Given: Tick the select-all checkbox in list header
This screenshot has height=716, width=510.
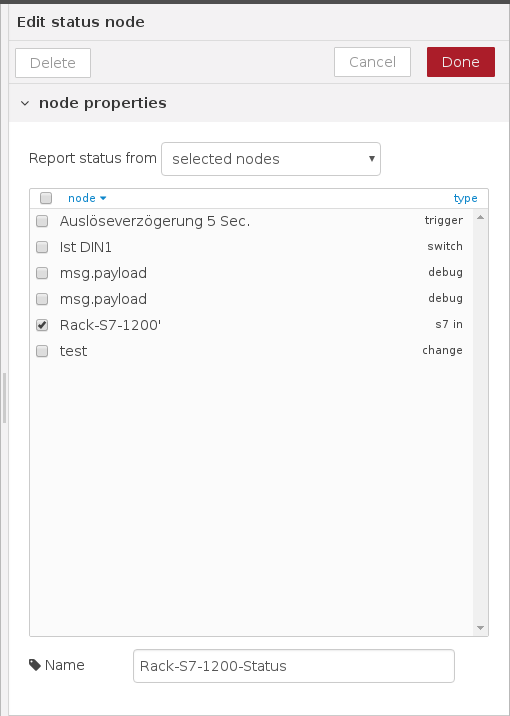Looking at the screenshot, I should click(x=46, y=198).
